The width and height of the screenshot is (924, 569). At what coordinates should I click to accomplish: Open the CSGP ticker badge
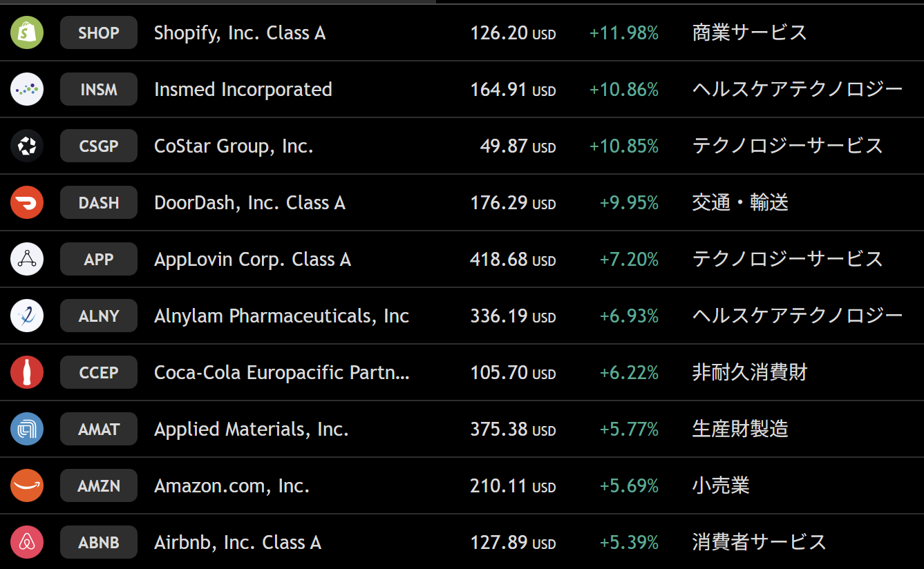[99, 146]
